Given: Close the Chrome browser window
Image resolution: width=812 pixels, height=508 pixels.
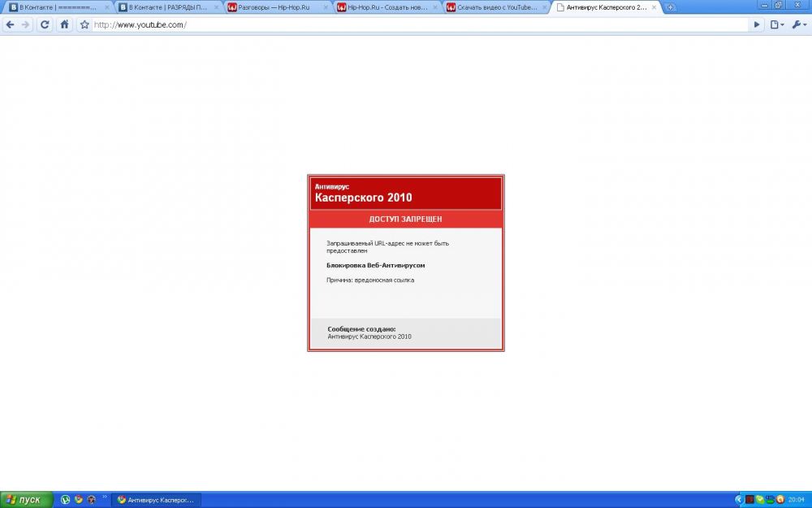Looking at the screenshot, I should (x=797, y=5).
